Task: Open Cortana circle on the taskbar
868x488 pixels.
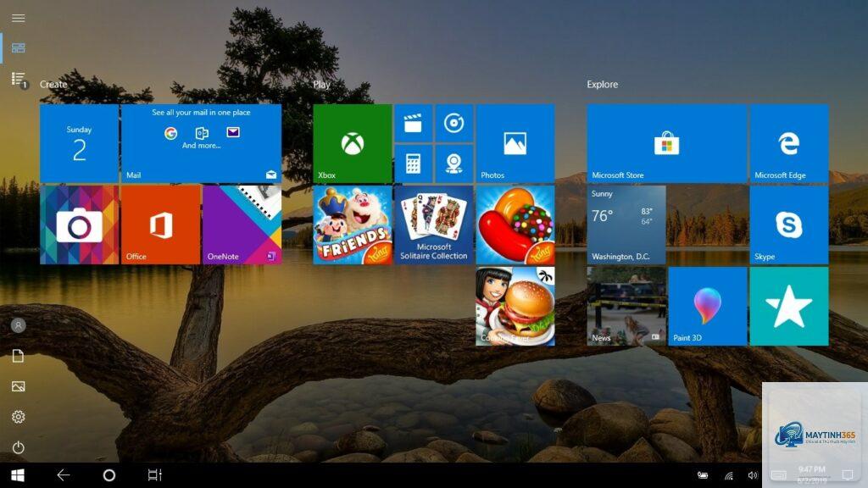Action: pyautogui.click(x=109, y=474)
